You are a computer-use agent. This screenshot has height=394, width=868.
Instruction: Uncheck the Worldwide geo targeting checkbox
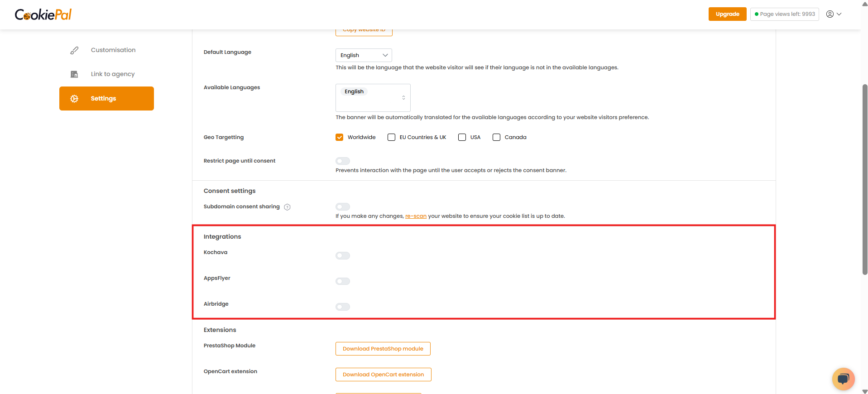[x=339, y=137]
